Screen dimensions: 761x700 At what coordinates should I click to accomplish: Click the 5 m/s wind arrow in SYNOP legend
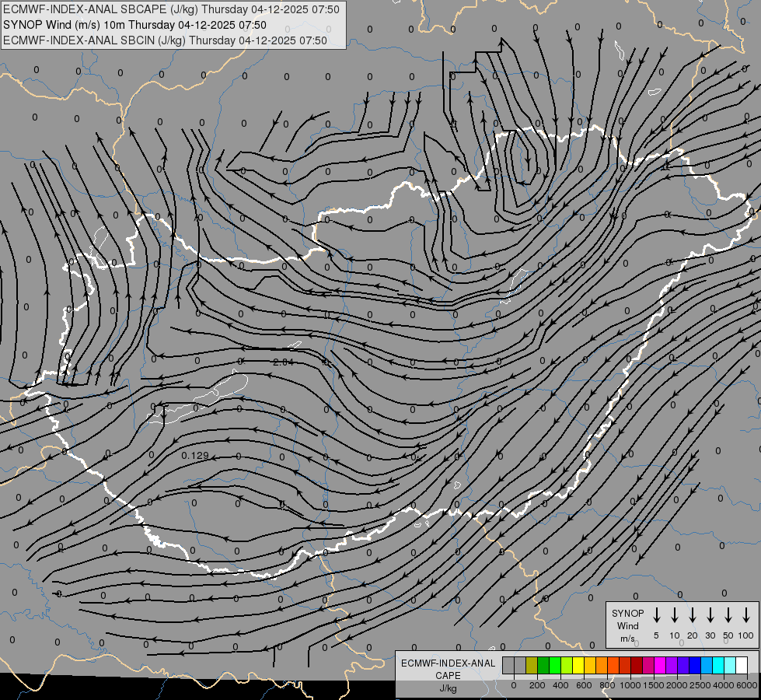656,615
